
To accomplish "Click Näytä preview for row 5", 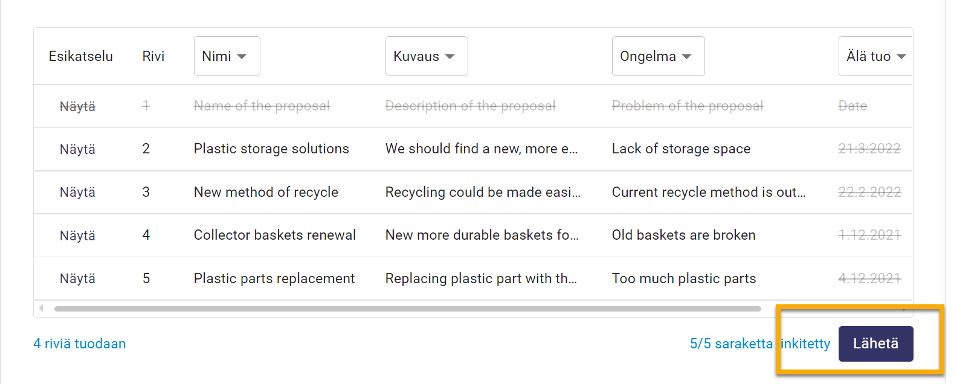I will coord(77,278).
